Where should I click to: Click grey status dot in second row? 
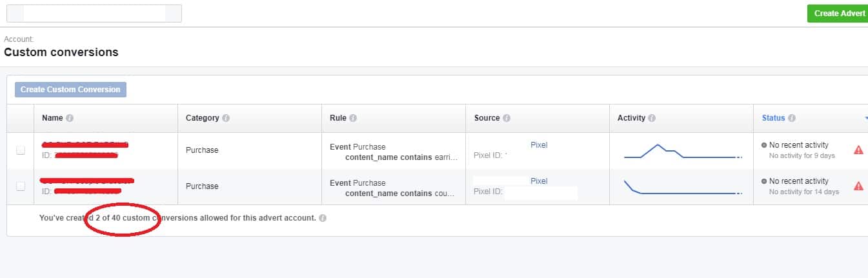coord(764,181)
